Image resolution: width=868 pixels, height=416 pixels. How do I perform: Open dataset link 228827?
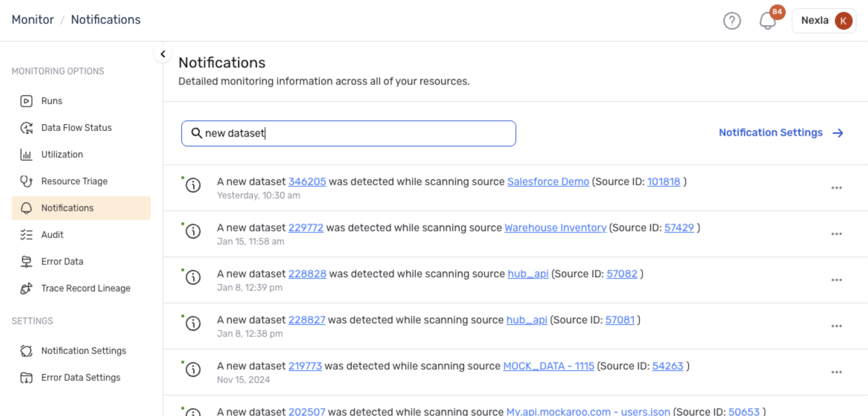coord(307,320)
